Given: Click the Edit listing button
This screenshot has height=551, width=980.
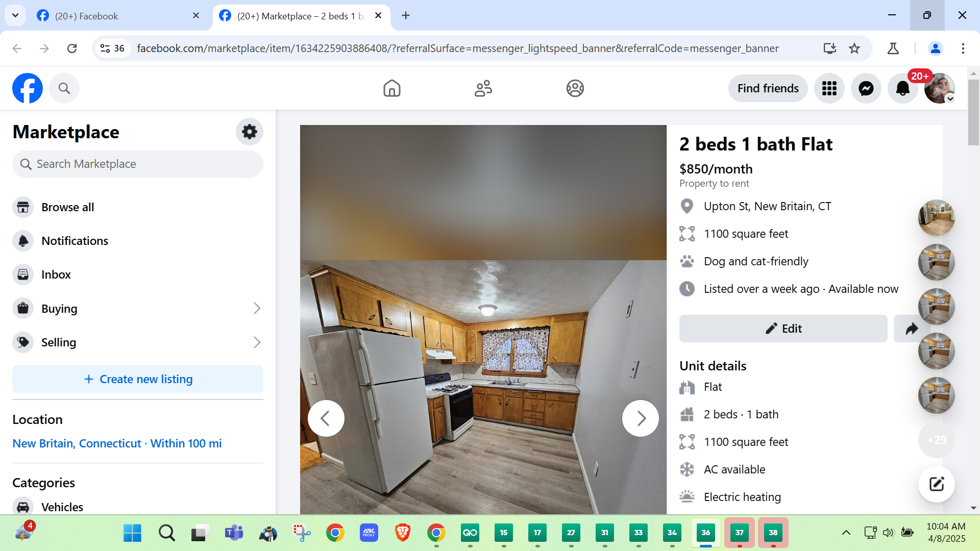Looking at the screenshot, I should click(783, 329).
